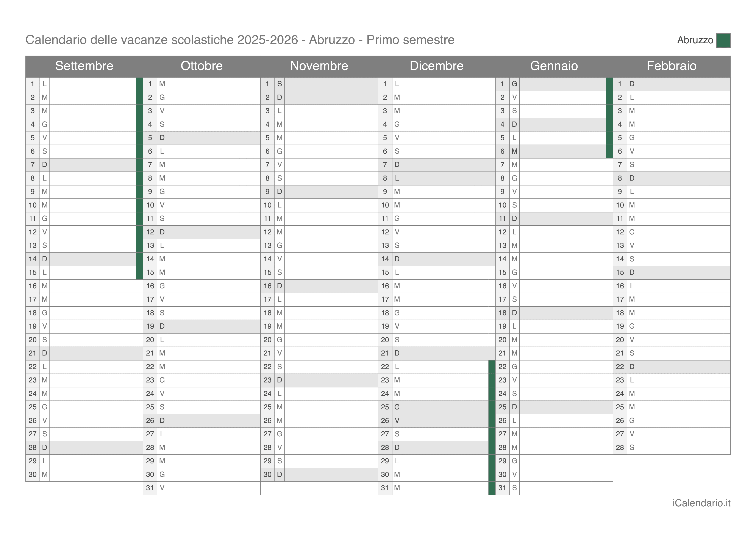Click day number 22 under Febbraio
This screenshot has height=535, width=756.
click(620, 367)
